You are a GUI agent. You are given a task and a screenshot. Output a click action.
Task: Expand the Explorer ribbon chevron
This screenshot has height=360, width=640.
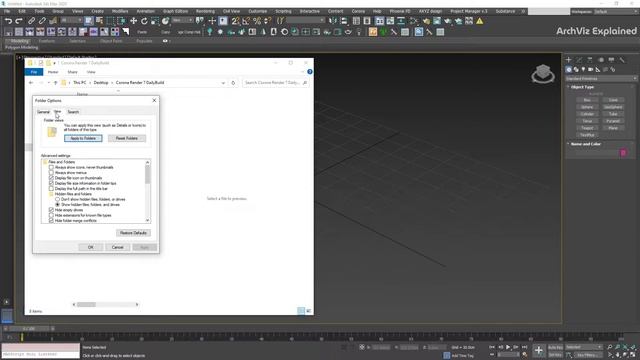pyautogui.click(x=302, y=72)
